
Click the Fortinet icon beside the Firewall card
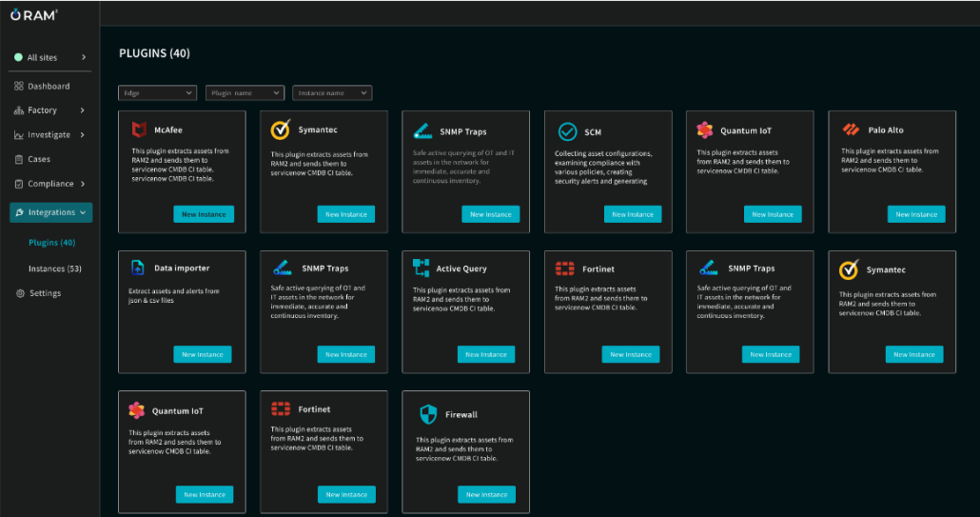coord(281,408)
